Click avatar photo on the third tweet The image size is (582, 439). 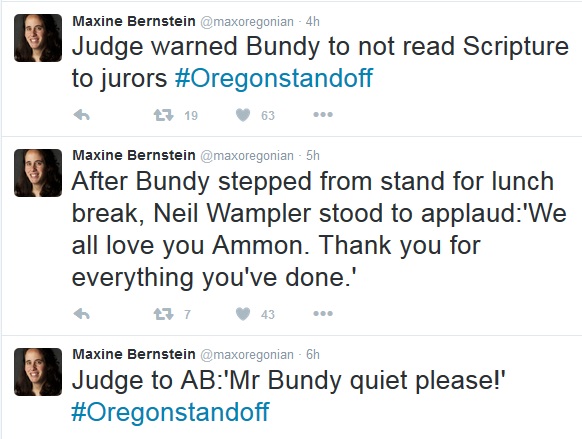coord(38,372)
